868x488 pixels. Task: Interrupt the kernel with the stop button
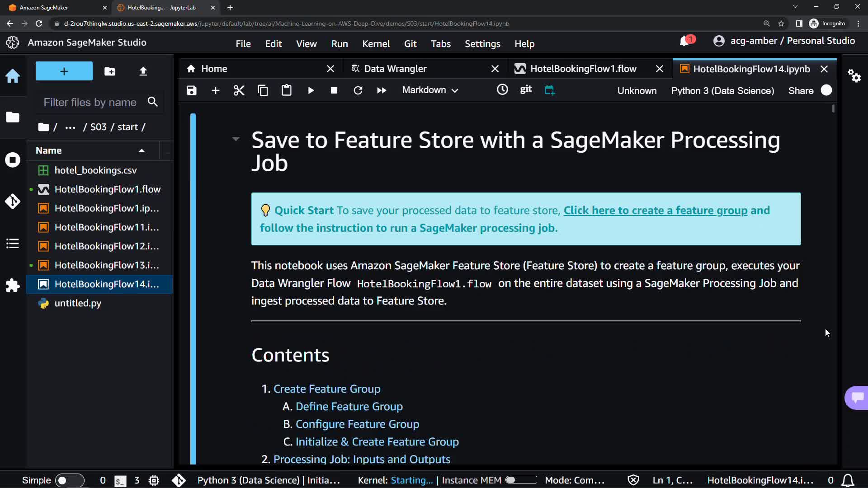(334, 90)
